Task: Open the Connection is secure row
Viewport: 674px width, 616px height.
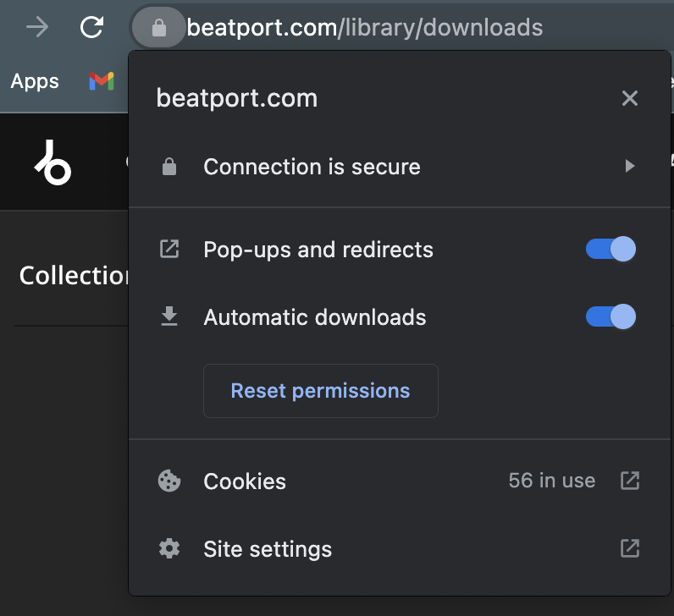Action: [400, 167]
